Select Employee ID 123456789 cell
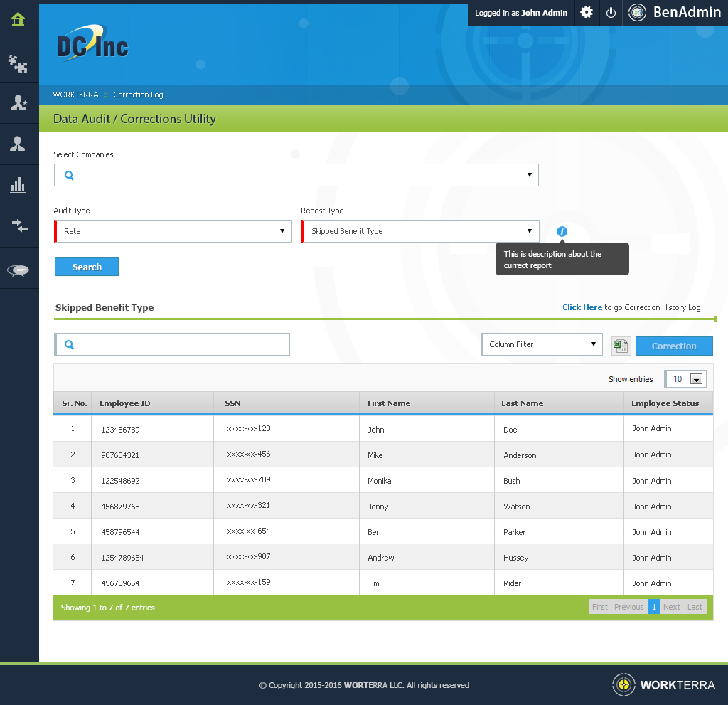The image size is (728, 705). click(152, 429)
